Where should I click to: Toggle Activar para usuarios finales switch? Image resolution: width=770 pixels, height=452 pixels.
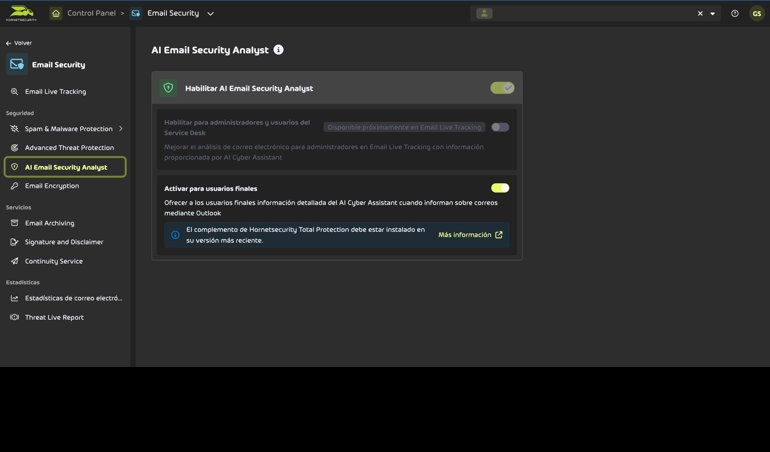[500, 188]
